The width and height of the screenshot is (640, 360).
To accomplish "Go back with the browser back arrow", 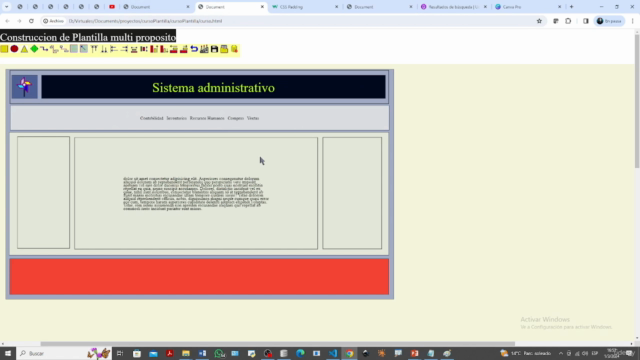I will 7,21.
